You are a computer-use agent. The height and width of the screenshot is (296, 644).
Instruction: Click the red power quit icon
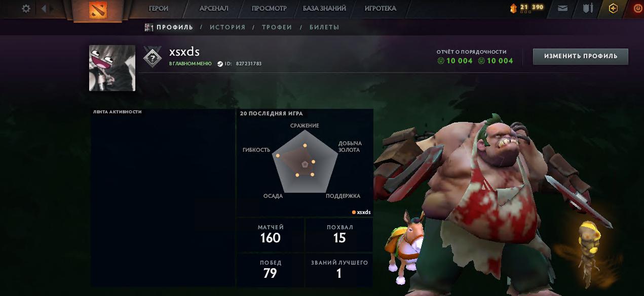point(638,9)
